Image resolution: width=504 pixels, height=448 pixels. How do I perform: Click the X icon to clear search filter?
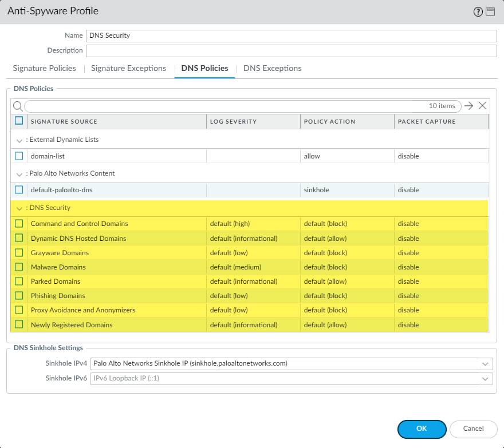pos(482,106)
